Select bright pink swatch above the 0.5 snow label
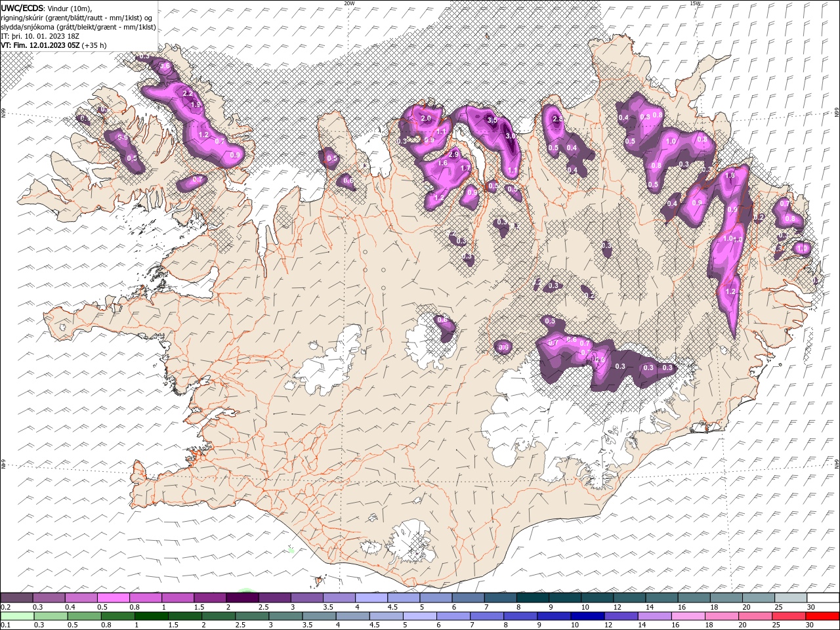840x630 pixels. pyautogui.click(x=113, y=598)
